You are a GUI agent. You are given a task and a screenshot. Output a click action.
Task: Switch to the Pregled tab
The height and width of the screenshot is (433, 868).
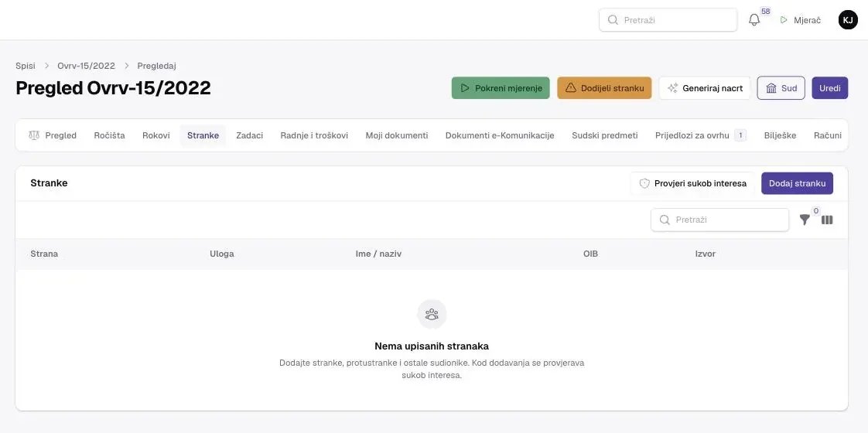53,135
